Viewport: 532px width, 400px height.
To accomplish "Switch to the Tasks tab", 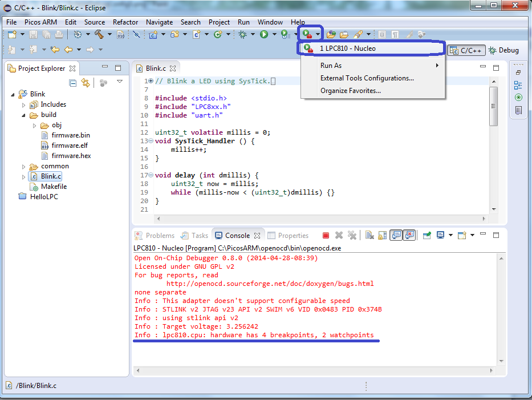I will pos(194,235).
